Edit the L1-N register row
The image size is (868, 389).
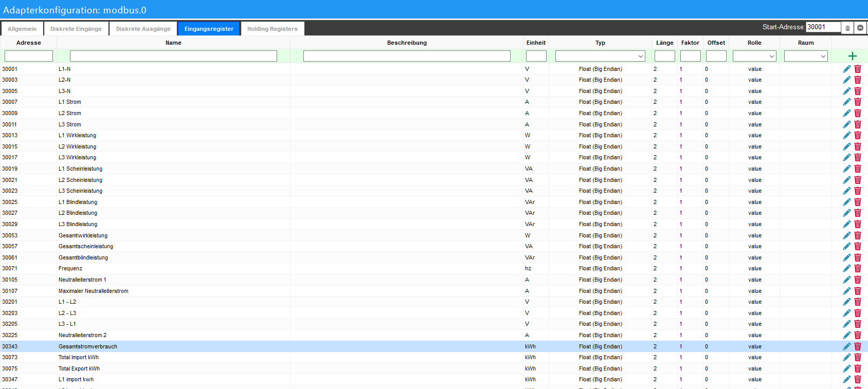(x=846, y=69)
